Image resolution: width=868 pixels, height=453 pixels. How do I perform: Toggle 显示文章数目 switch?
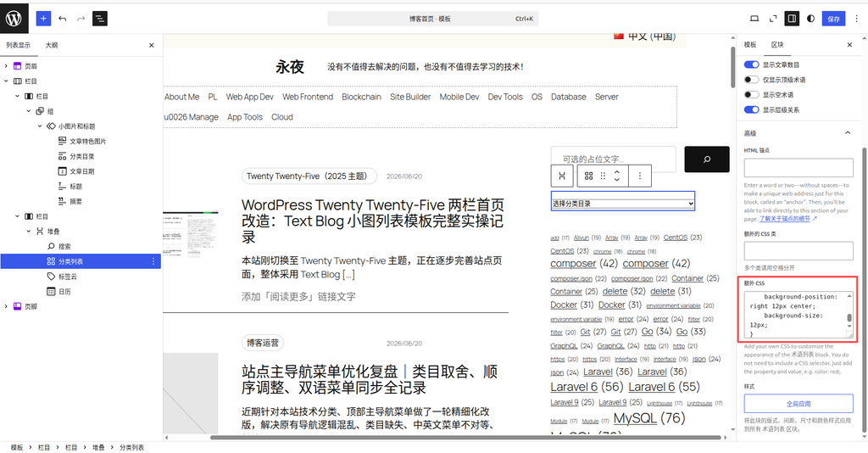pyautogui.click(x=751, y=64)
